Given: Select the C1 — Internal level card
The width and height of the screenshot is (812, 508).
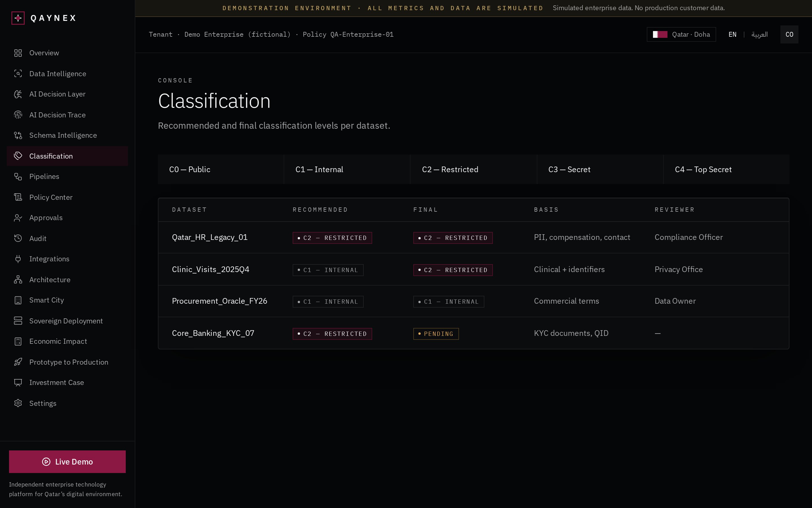Looking at the screenshot, I should click(x=347, y=169).
